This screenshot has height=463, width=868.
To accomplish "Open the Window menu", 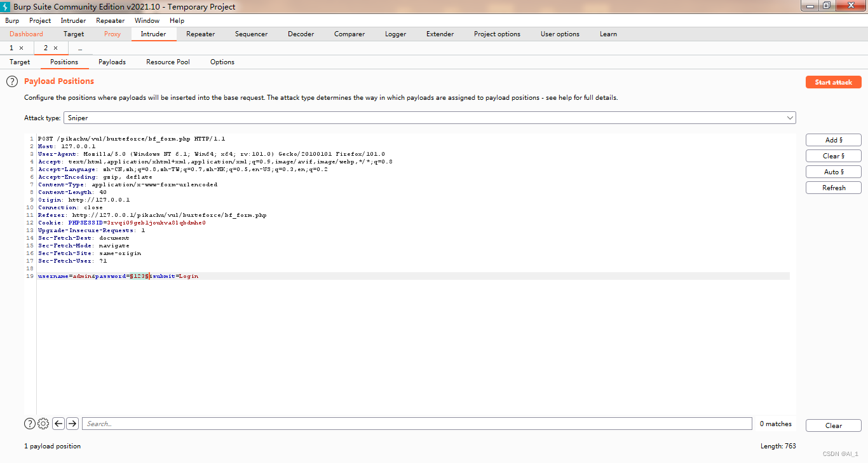I will pos(147,20).
